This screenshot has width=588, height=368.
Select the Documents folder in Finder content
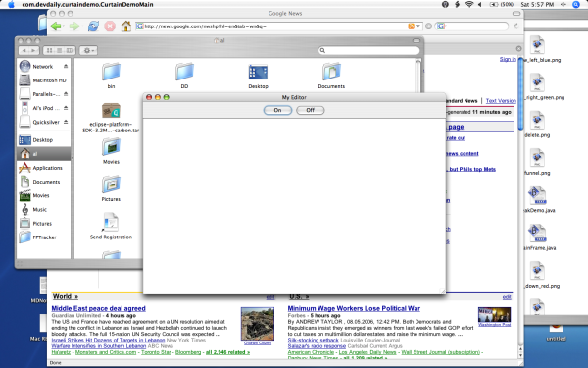pos(331,72)
